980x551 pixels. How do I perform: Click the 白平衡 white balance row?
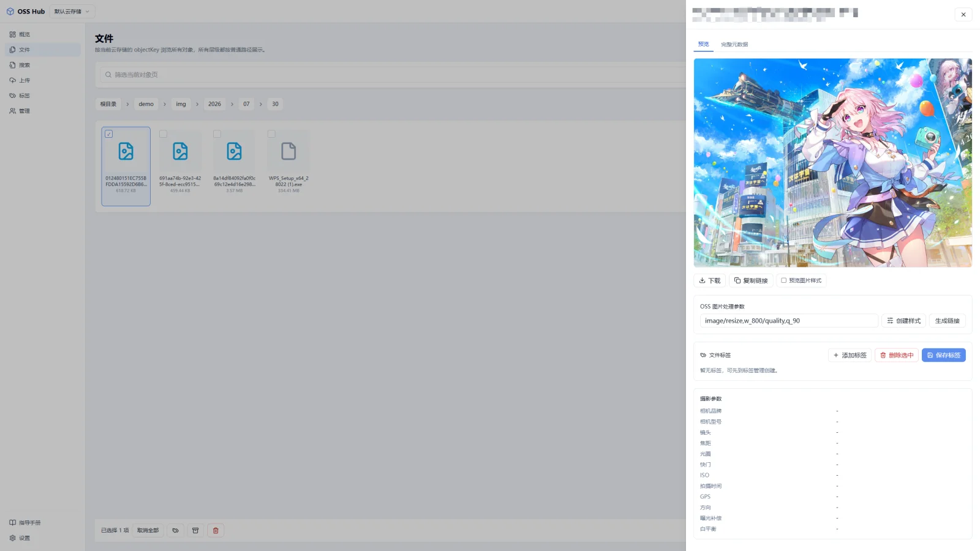pos(832,529)
